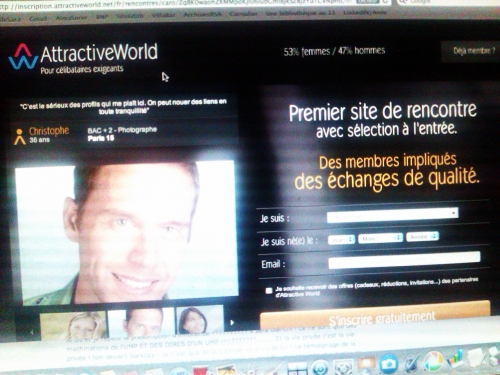Screen dimensions: 500x375
Task: Open the blue camera app in the dock
Action: click(x=388, y=364)
